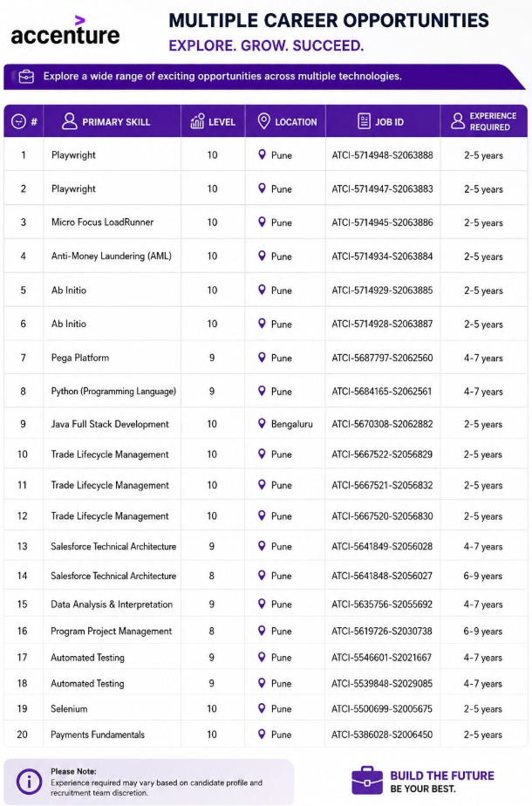This screenshot has width=532, height=806.
Task: Click the location pin next to Bengaluru
Action: pyautogui.click(x=262, y=424)
